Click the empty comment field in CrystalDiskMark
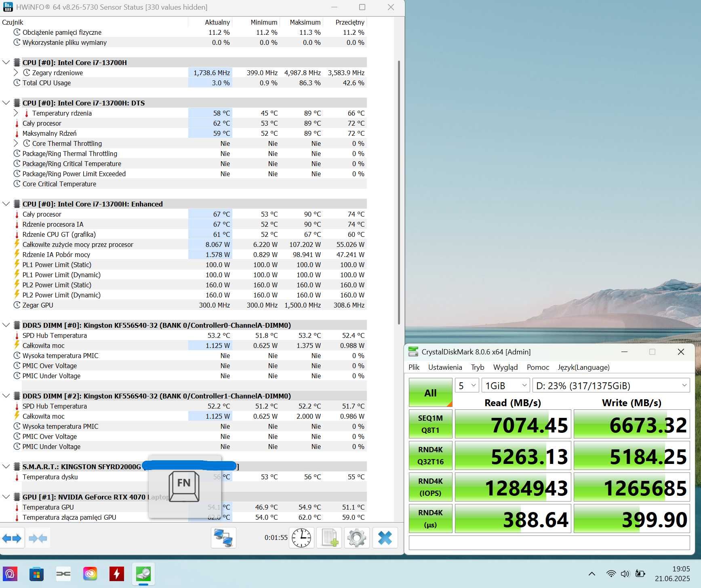 549,543
